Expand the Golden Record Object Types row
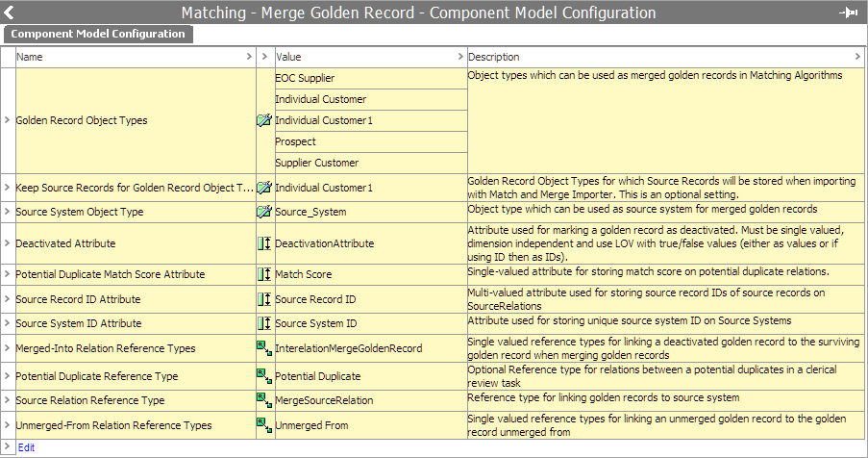 pyautogui.click(x=7, y=120)
